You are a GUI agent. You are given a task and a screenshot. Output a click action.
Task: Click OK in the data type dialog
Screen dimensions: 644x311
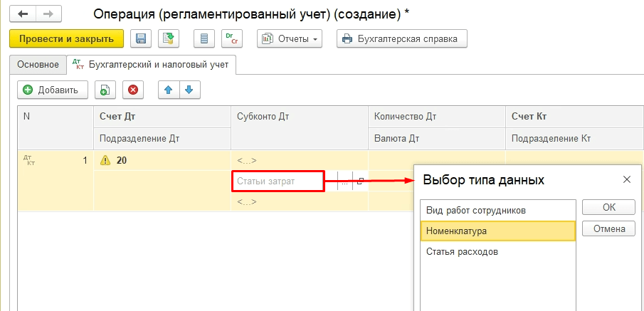point(608,207)
